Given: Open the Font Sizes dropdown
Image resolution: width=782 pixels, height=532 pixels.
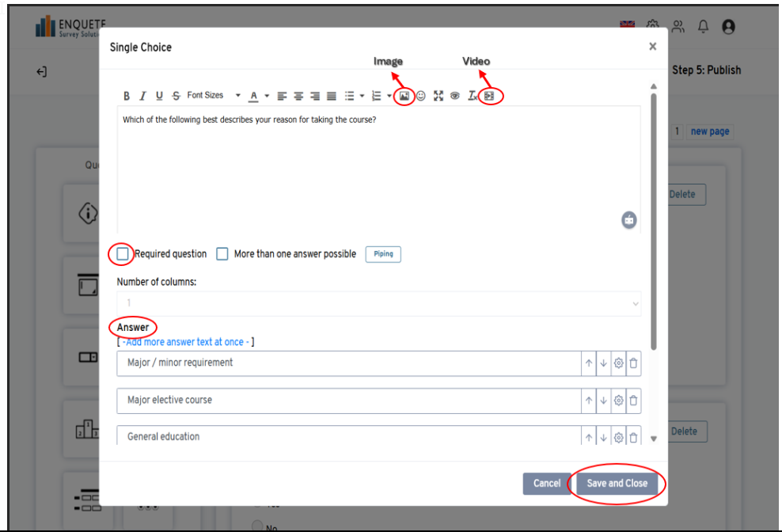Looking at the screenshot, I should point(214,96).
